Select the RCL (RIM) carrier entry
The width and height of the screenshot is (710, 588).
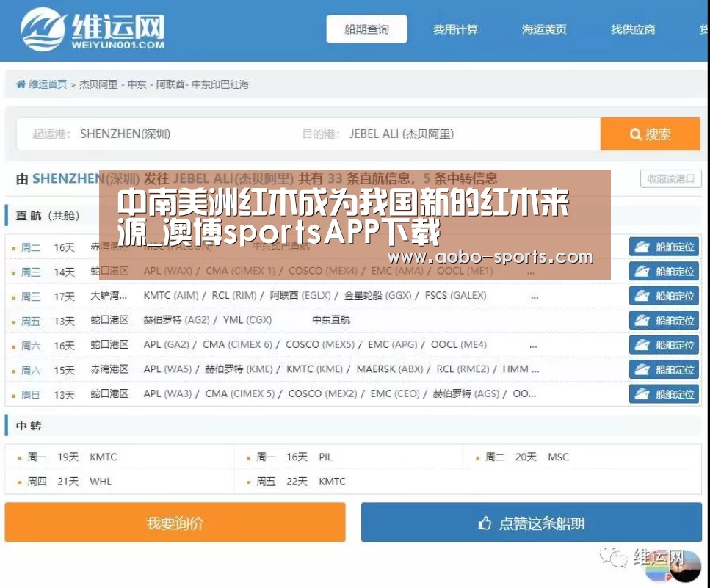point(234,296)
